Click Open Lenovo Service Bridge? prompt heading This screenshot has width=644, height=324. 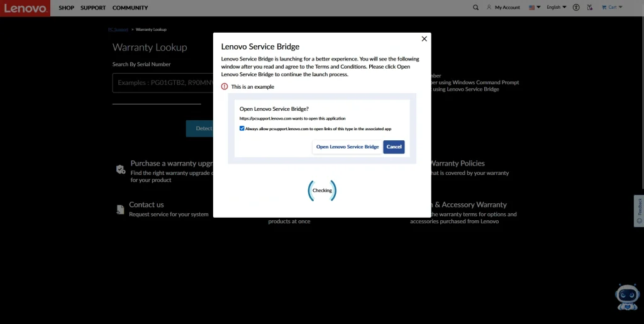pyautogui.click(x=274, y=109)
